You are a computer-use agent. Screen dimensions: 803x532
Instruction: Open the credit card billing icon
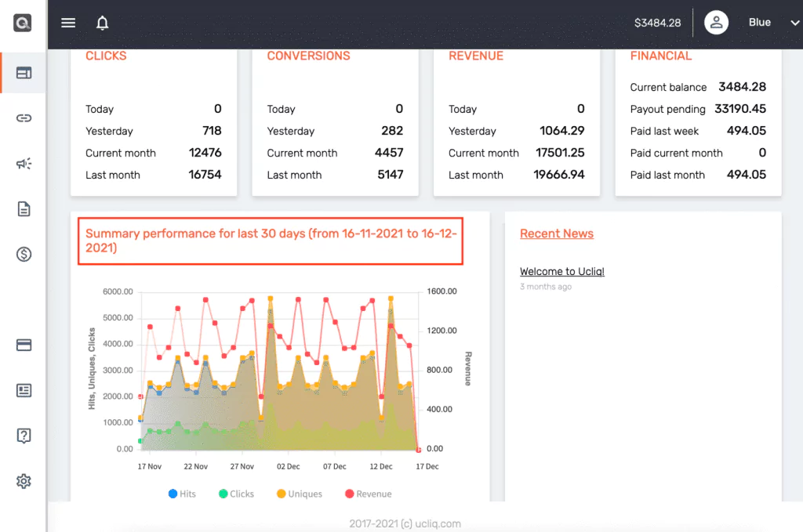tap(24, 345)
